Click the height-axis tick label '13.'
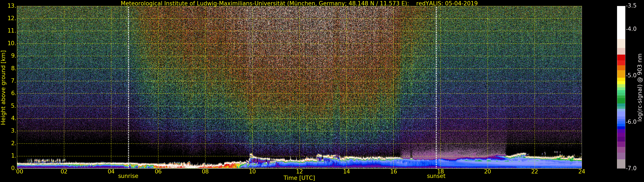Viewport: 644px width, 182px height. tap(12, 6)
